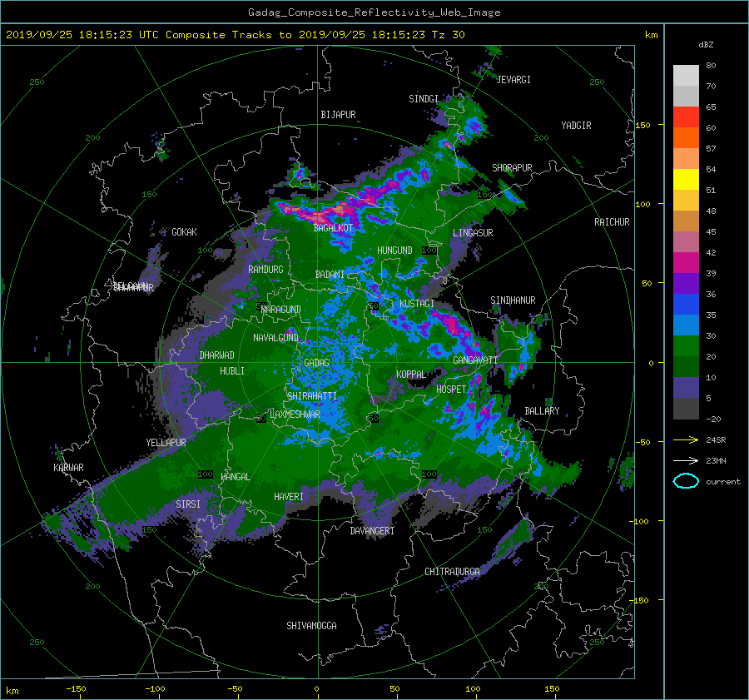
Task: Click the BALLARY city label
Action: [542, 411]
